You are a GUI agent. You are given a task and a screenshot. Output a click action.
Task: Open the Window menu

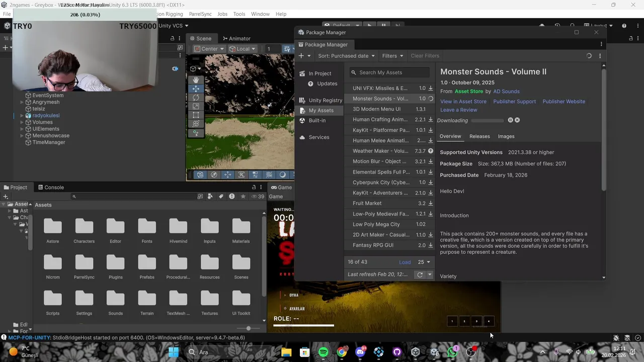pos(260,14)
